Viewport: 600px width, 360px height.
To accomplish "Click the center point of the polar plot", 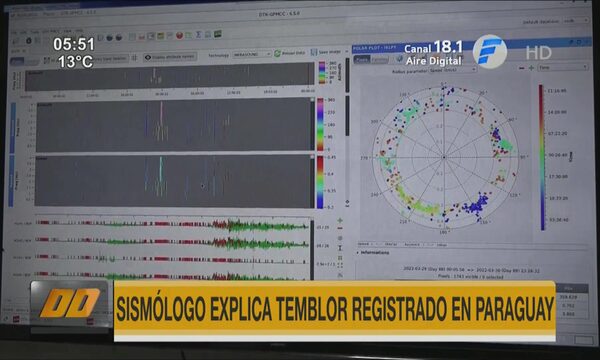I will (x=444, y=157).
